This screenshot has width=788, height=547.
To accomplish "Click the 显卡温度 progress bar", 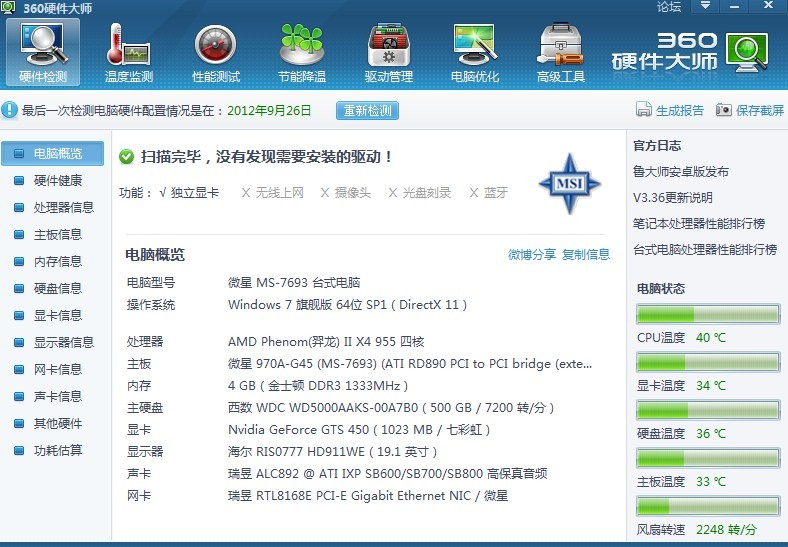I will pos(708,362).
